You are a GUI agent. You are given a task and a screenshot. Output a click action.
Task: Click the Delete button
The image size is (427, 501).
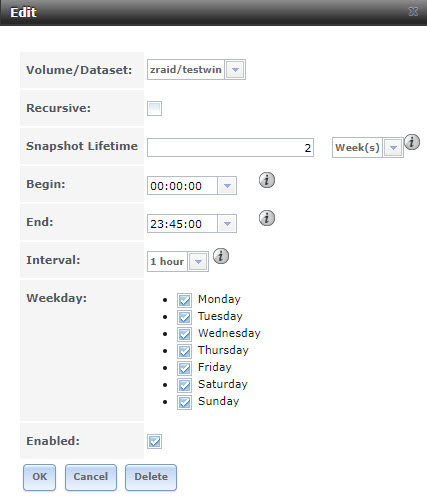pos(151,477)
